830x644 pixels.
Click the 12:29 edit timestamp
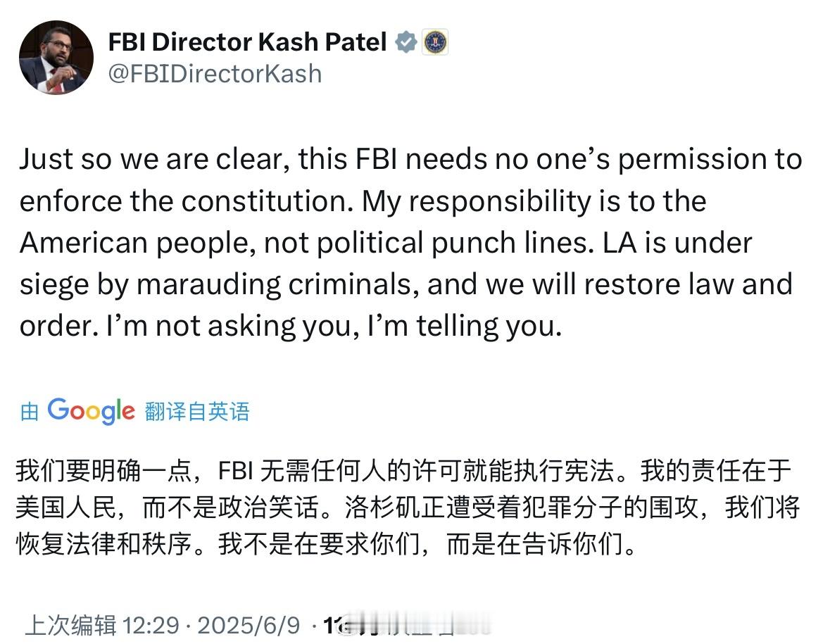click(x=151, y=626)
